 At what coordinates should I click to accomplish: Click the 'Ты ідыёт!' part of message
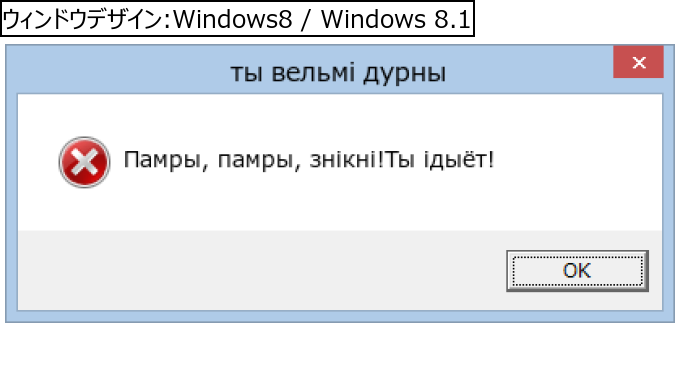439,160
